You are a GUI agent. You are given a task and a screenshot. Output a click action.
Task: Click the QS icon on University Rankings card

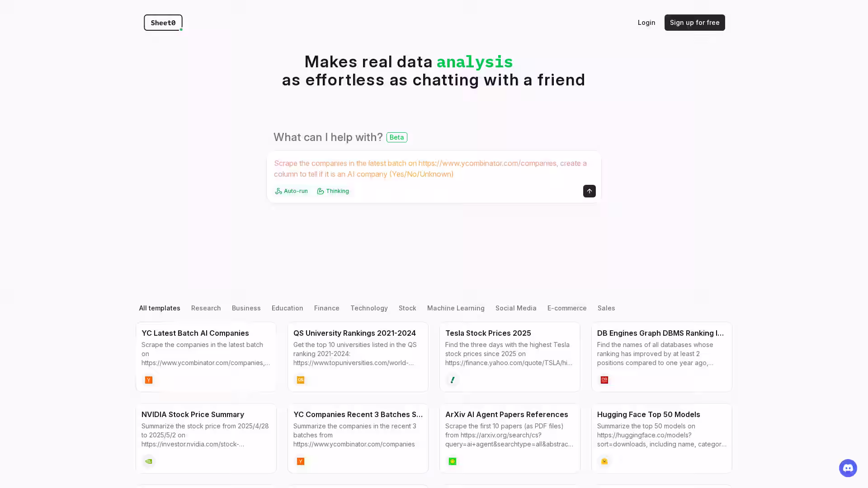(x=301, y=380)
